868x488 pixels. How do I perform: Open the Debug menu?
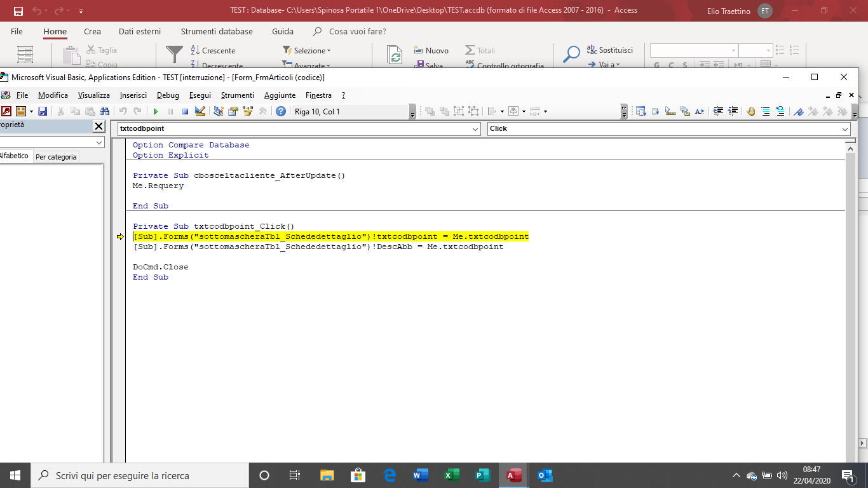168,95
